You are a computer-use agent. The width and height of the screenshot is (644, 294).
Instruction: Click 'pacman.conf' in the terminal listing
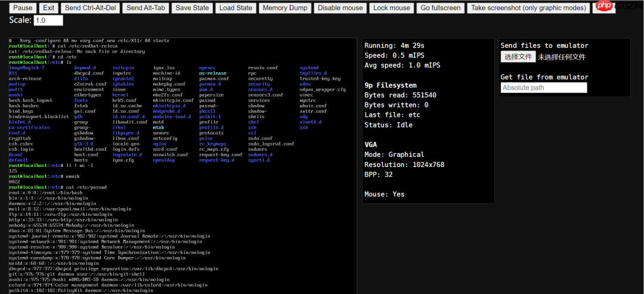(x=214, y=79)
